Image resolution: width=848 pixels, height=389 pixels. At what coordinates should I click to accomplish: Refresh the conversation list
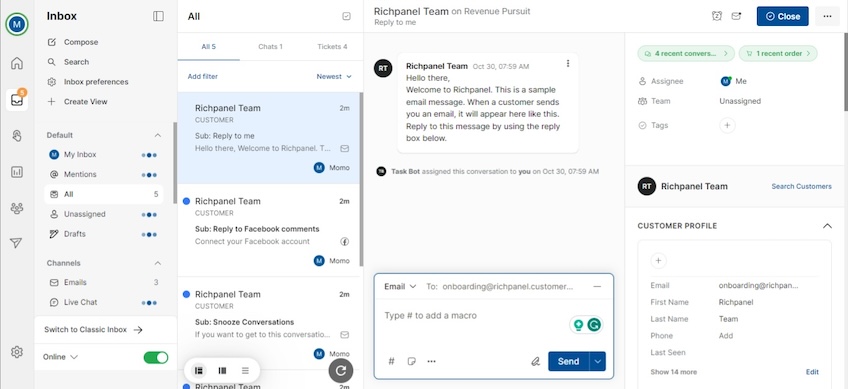click(x=341, y=371)
